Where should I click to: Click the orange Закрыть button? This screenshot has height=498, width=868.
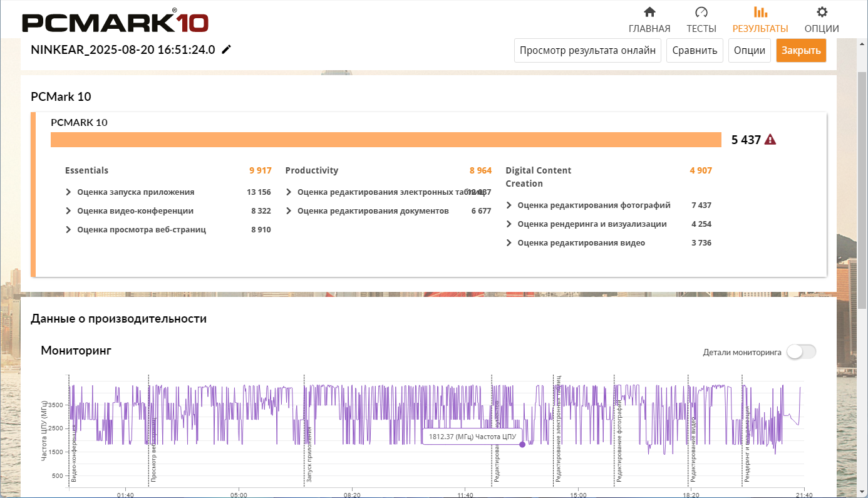click(801, 51)
